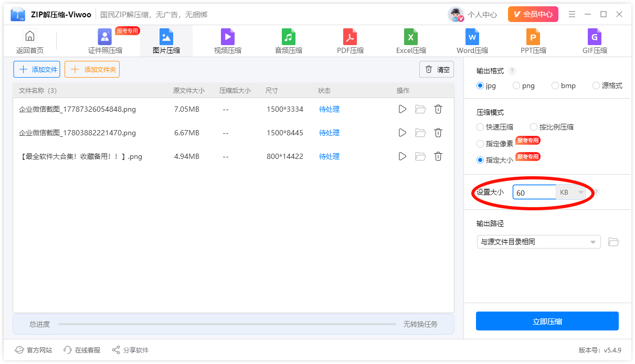Image resolution: width=635 pixels, height=364 pixels.
Task: Start compressing 【最全软件大合集 png file
Action: click(403, 156)
